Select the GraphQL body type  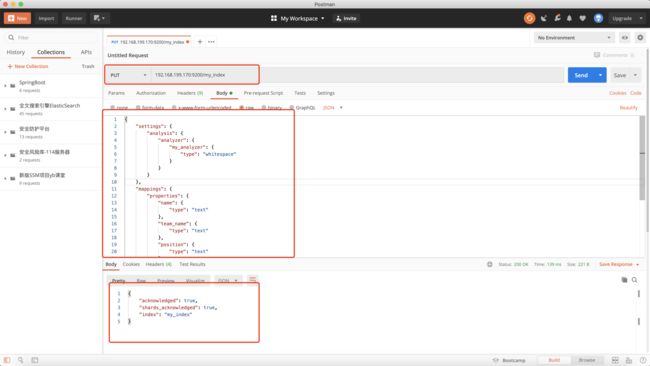click(x=302, y=107)
